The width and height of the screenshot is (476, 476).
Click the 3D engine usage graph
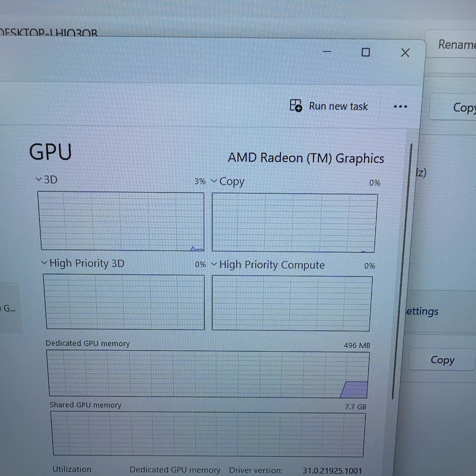coord(121,221)
